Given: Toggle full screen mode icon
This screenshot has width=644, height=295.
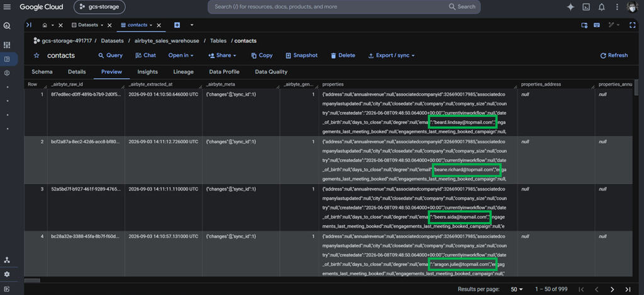Looking at the screenshot, I should 633,25.
